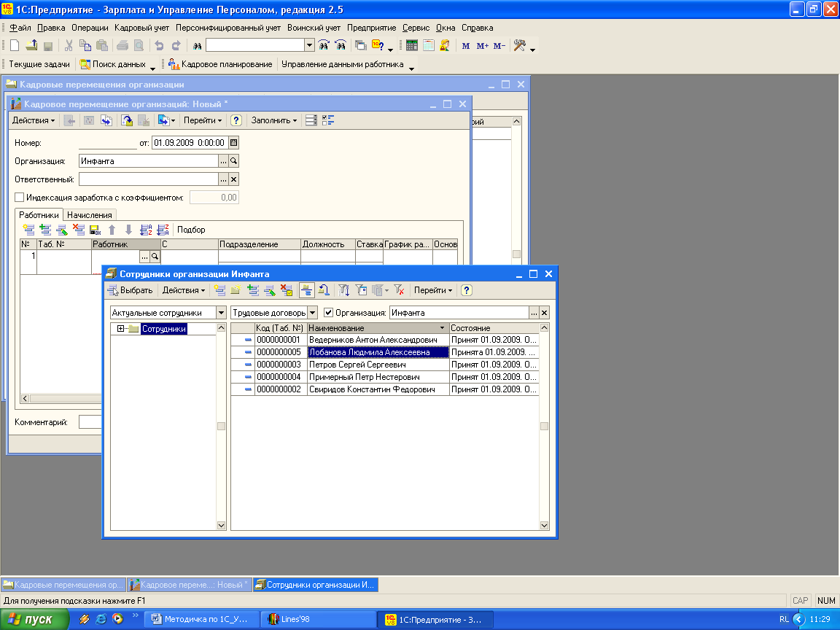
Task: Switch to Кадровые перемещения window in bottom window bar
Action: (63, 585)
